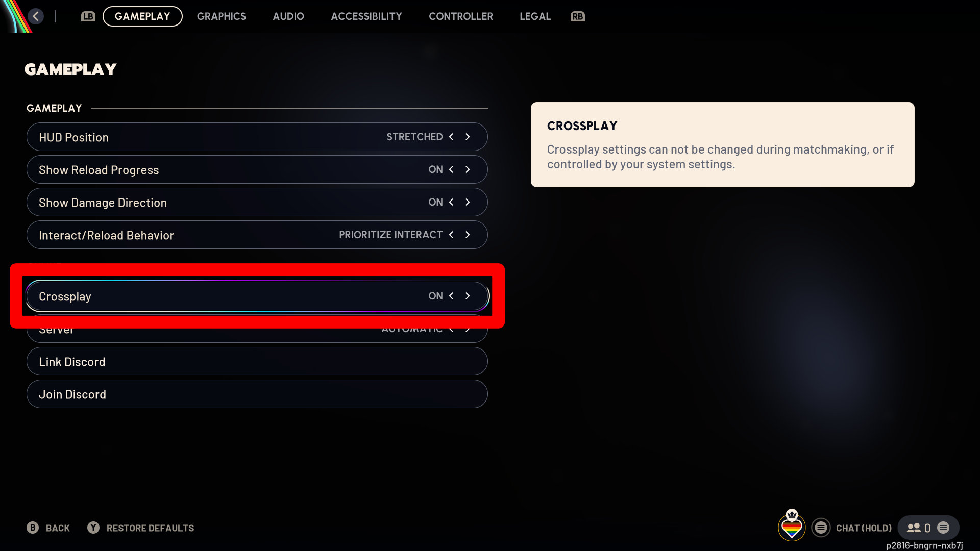Click the LB bumper icon

[x=88, y=16]
